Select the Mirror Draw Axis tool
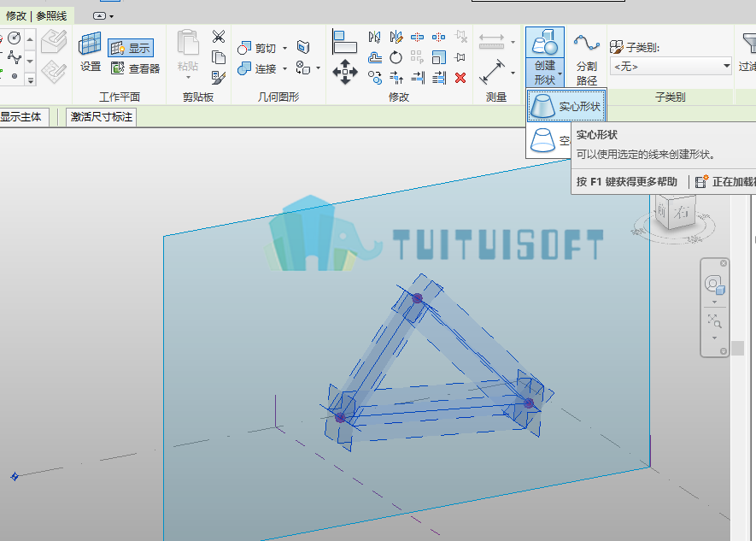 pos(396,37)
